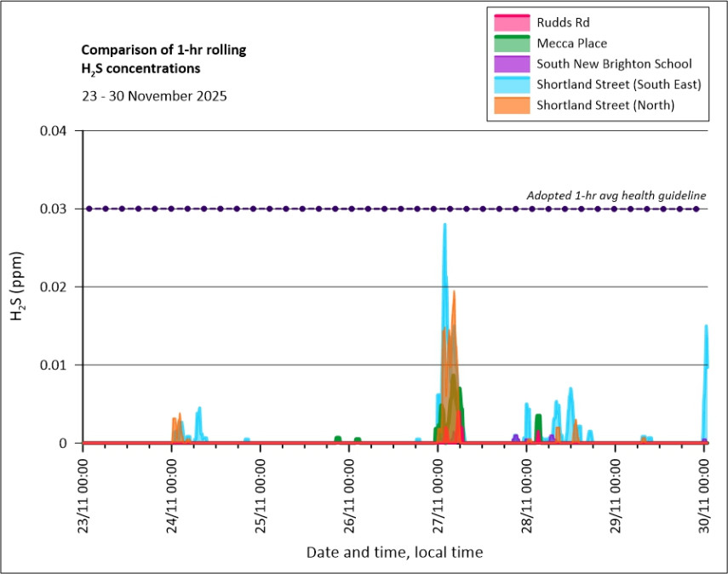Click the 0.03 y-axis tick label
This screenshot has height=574, width=728.
pyautogui.click(x=58, y=209)
